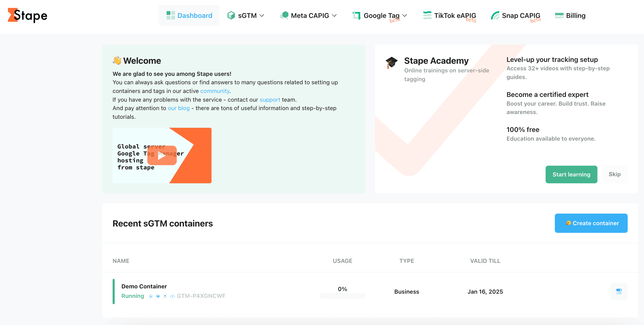Click the hexagon icon beside Running status

click(x=151, y=296)
